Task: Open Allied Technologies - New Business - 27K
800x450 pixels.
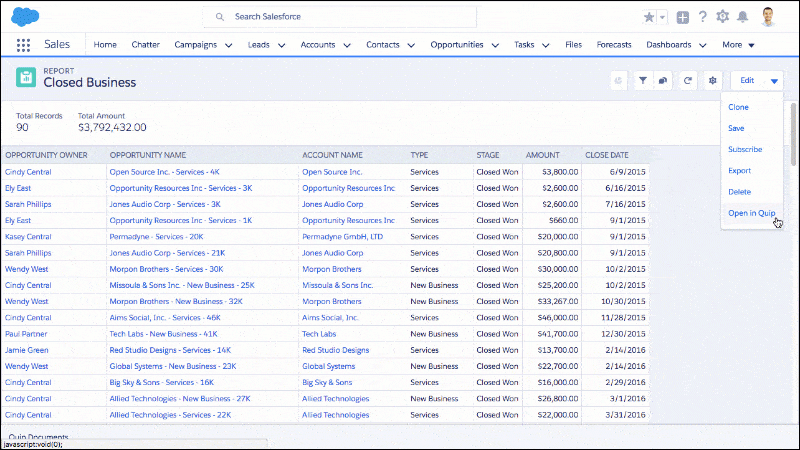Action: click(x=180, y=398)
